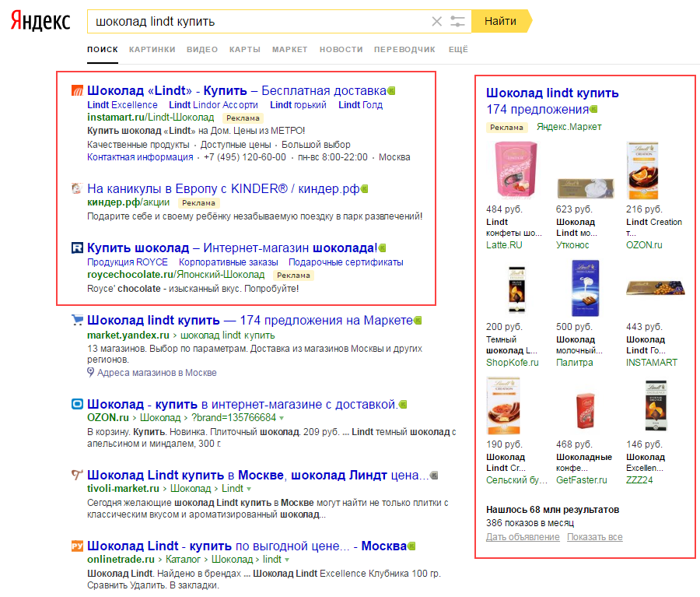Click the Instamart favicon in first ad
The image size is (700, 597).
pyautogui.click(x=76, y=90)
